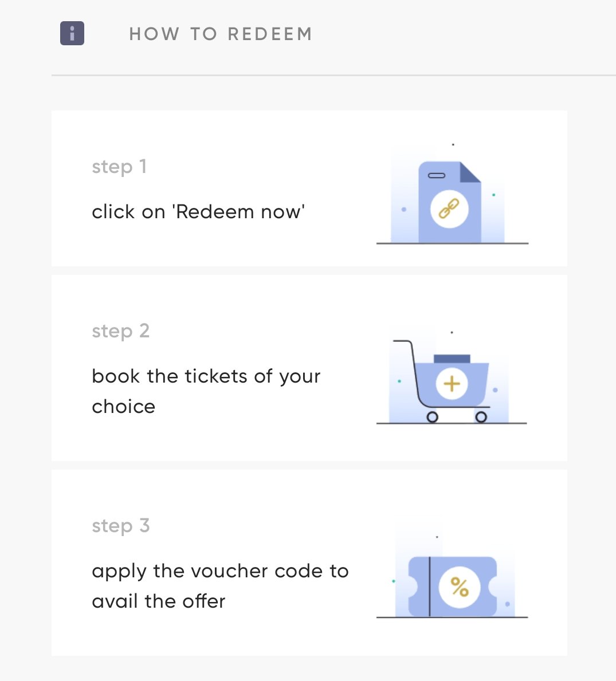This screenshot has width=616, height=681.
Task: Click the right wheel of the cart
Action: pyautogui.click(x=481, y=417)
